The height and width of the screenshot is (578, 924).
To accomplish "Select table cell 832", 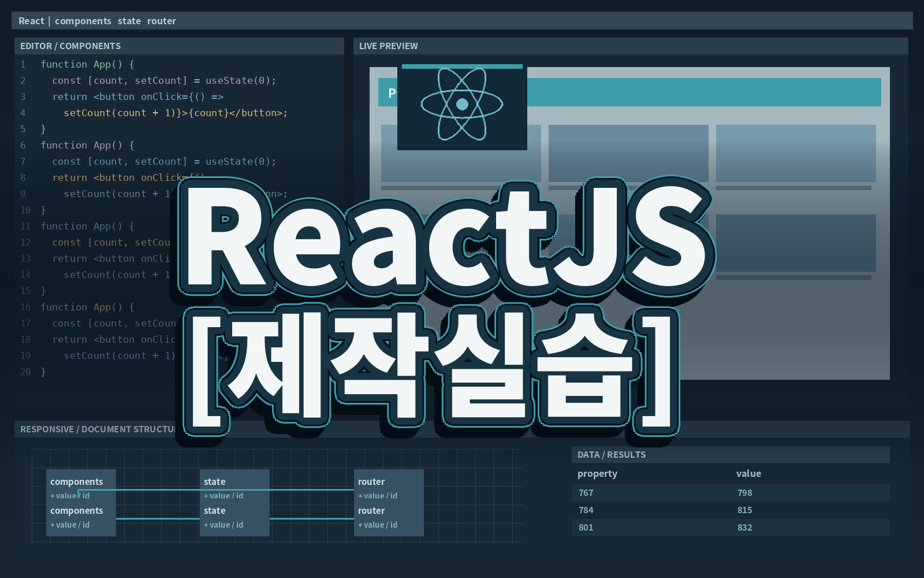I will click(x=745, y=527).
